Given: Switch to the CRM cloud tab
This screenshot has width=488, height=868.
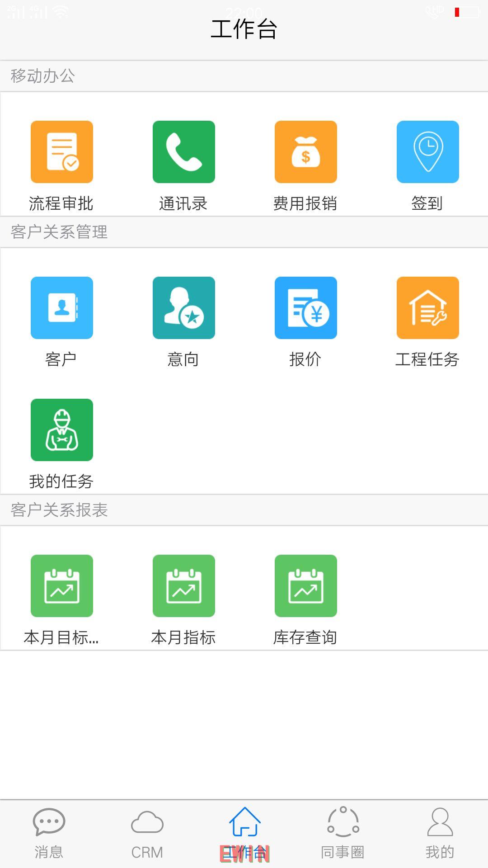Looking at the screenshot, I should [x=147, y=834].
